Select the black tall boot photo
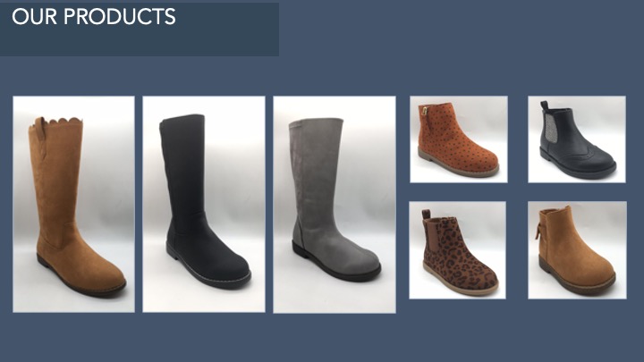 [204, 204]
